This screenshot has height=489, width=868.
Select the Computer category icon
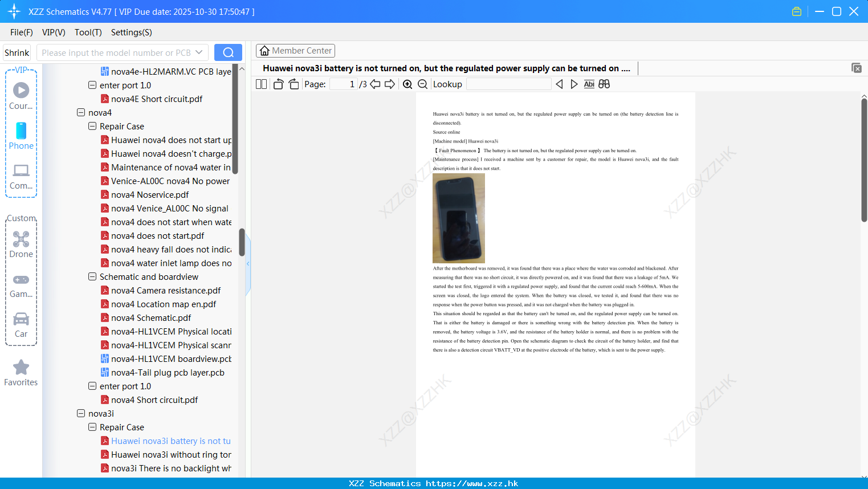click(x=21, y=176)
